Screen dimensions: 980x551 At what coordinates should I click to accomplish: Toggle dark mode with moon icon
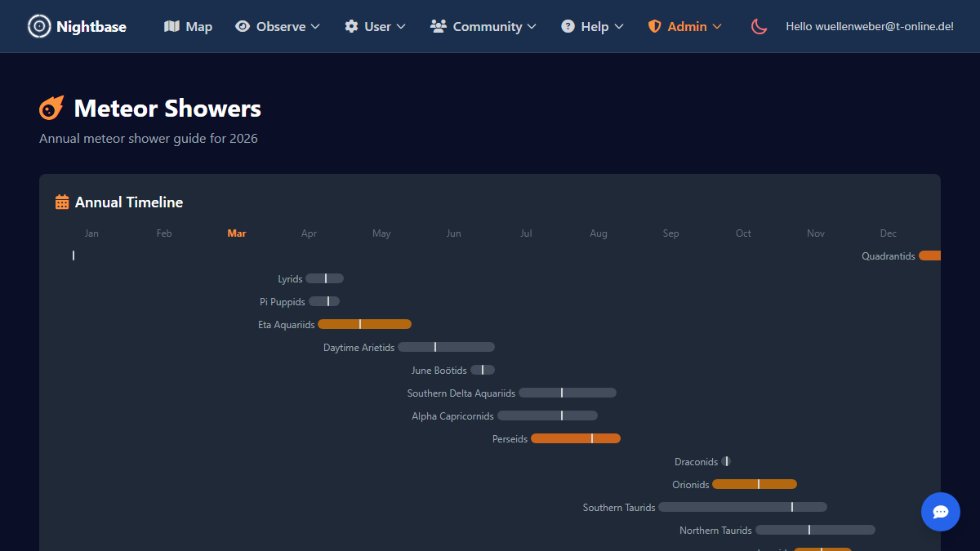pyautogui.click(x=759, y=26)
